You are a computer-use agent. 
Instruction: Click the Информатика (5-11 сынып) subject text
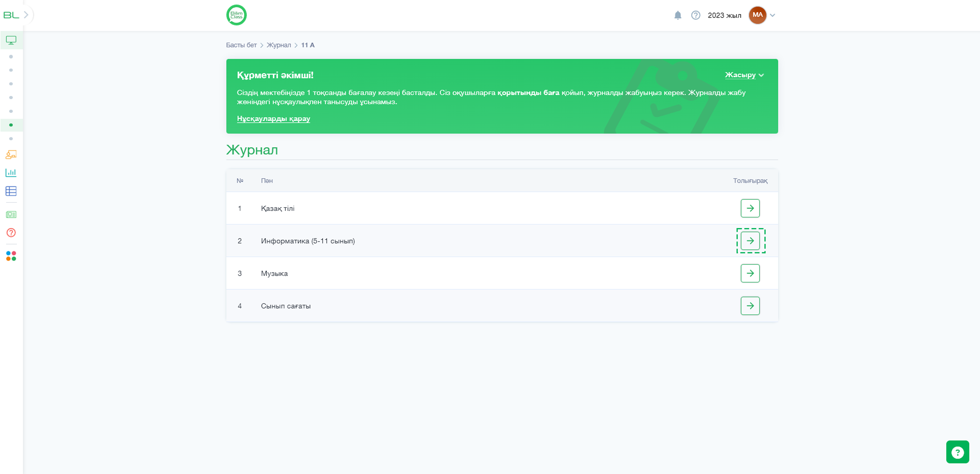point(308,241)
